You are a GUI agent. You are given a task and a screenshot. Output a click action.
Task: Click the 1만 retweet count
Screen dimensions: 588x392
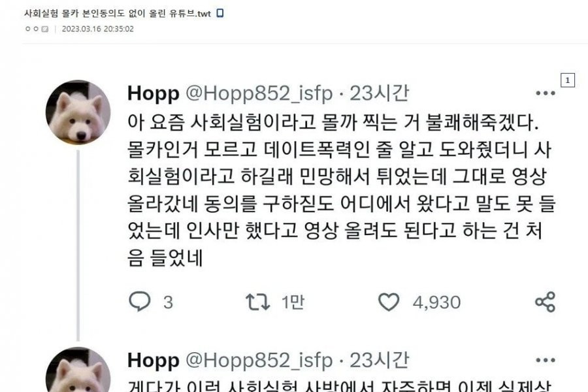coord(293,302)
